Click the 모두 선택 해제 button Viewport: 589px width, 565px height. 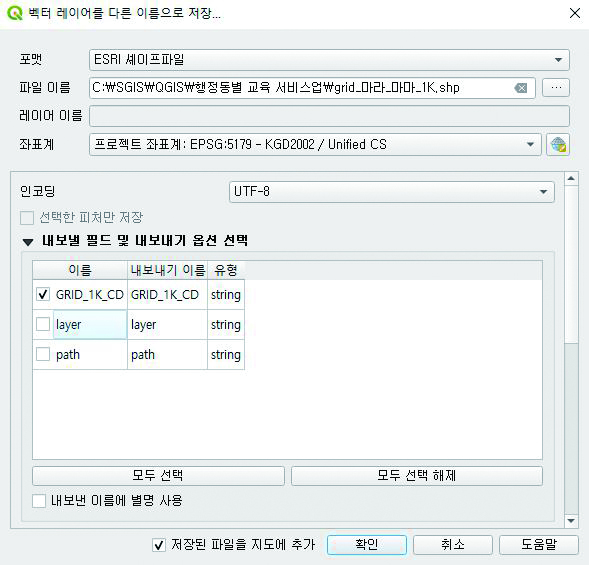tap(417, 476)
